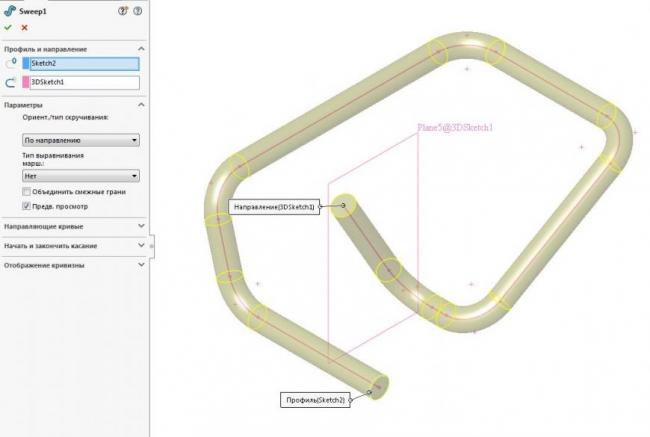The image size is (650, 437).
Task: Expand Отображение кривизны section
Action: 141,265
